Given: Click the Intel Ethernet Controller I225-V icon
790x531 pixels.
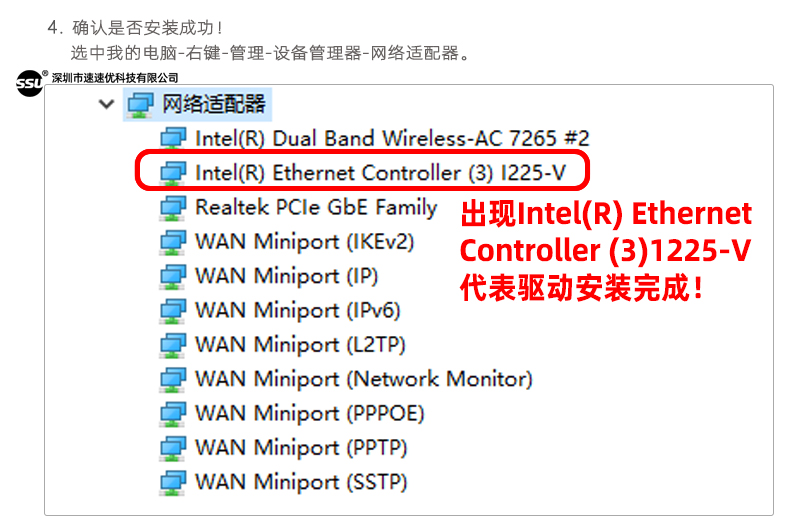Looking at the screenshot, I should (173, 173).
